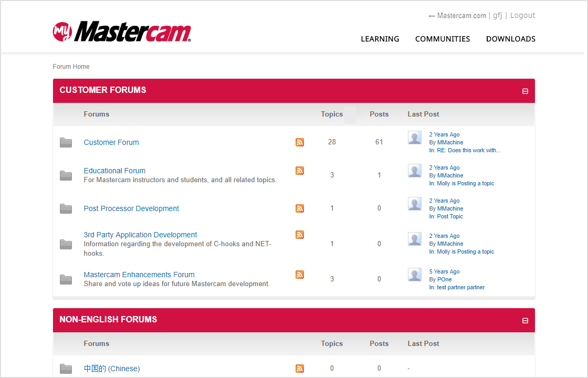Collapse the Customer Forums section
This screenshot has width=588, height=378.
(x=525, y=91)
